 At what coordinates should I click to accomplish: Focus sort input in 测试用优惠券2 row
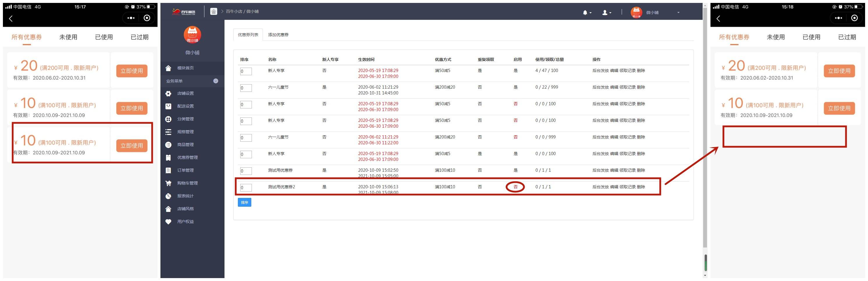click(x=246, y=187)
